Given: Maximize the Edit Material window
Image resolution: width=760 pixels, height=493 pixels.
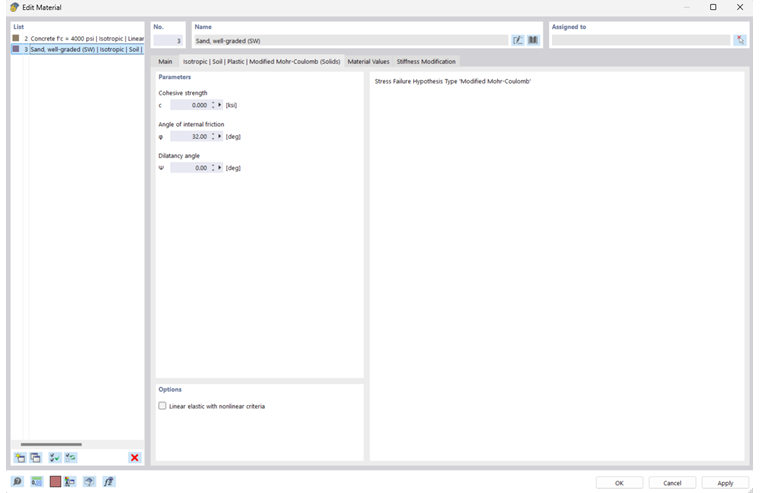Looking at the screenshot, I should tap(713, 7).
